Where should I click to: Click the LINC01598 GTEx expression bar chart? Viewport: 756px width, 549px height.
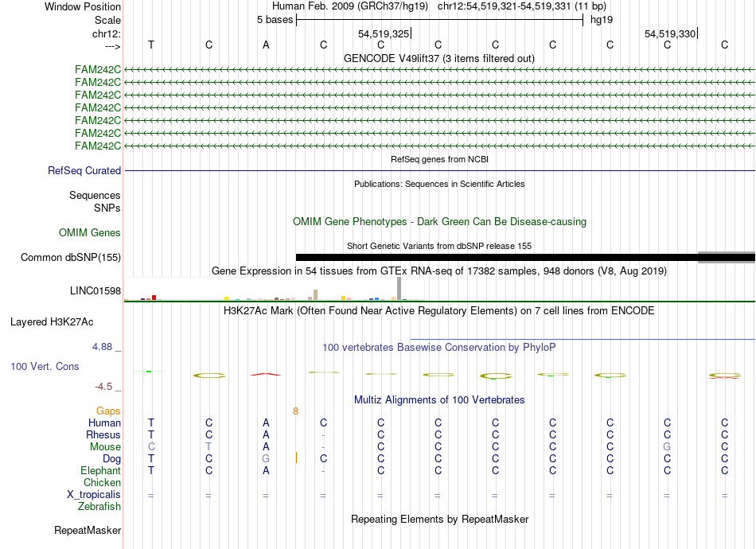pyautogui.click(x=275, y=289)
